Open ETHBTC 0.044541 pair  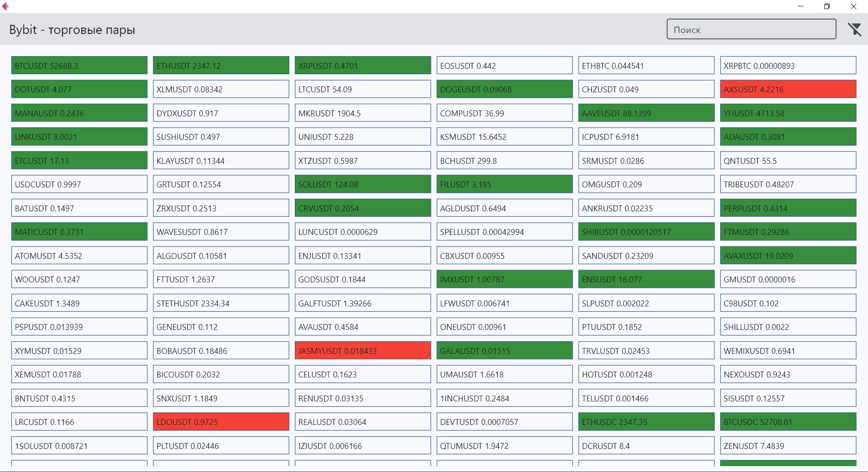coord(646,65)
